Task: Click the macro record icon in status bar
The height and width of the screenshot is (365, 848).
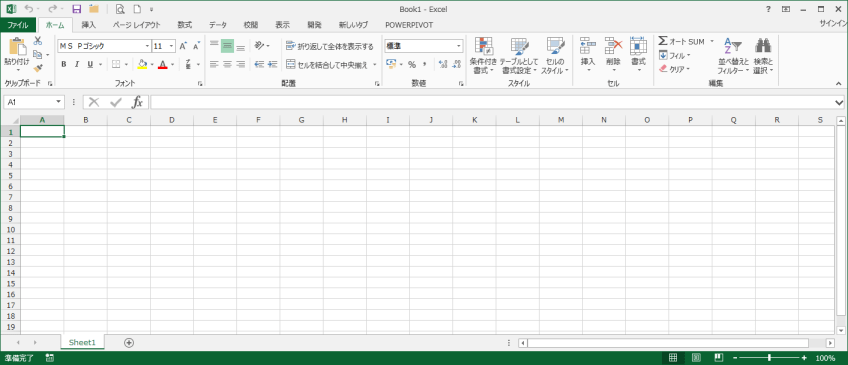Action: click(50, 357)
